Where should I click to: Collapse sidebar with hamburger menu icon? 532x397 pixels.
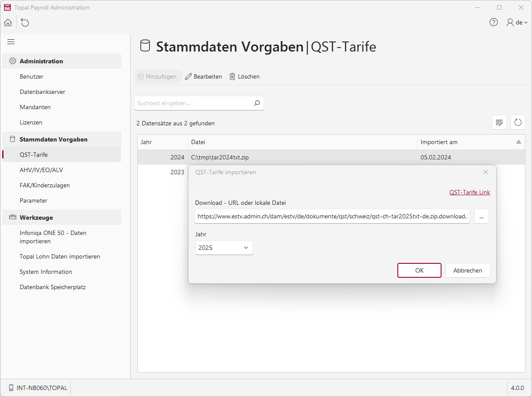tap(11, 42)
